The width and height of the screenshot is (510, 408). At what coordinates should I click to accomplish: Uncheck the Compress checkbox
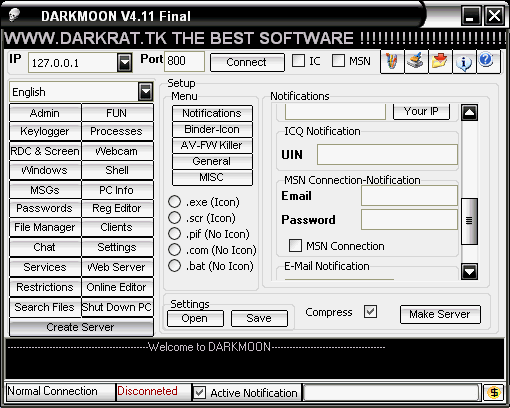click(370, 312)
